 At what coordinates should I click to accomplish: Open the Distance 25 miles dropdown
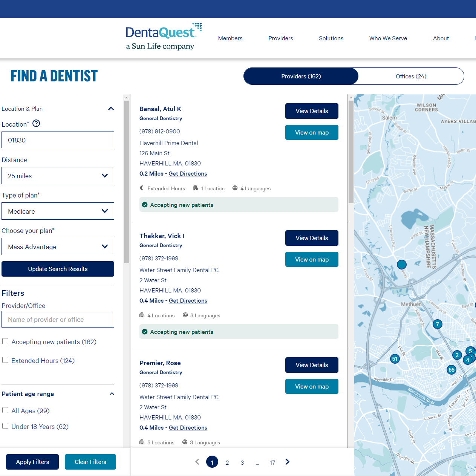[58, 176]
